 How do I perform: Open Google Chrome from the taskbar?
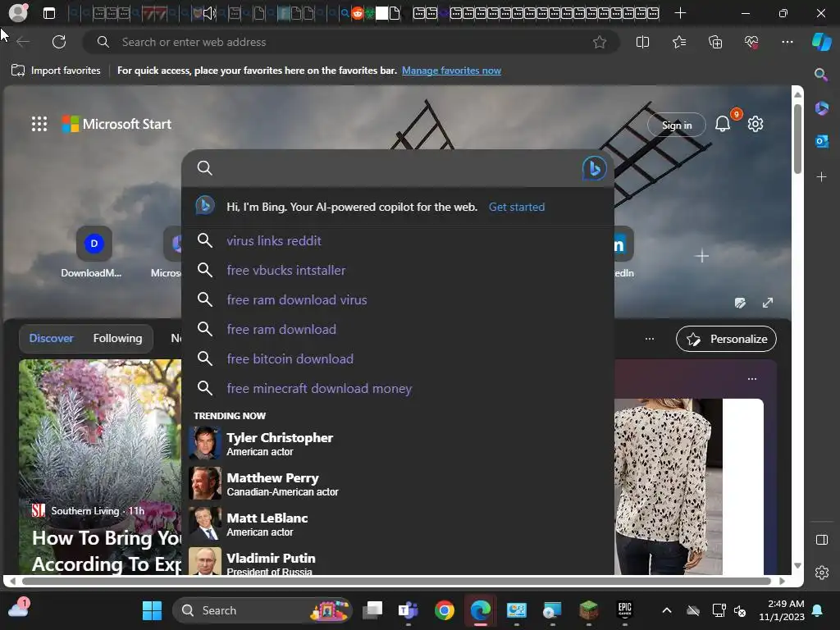tap(444, 610)
